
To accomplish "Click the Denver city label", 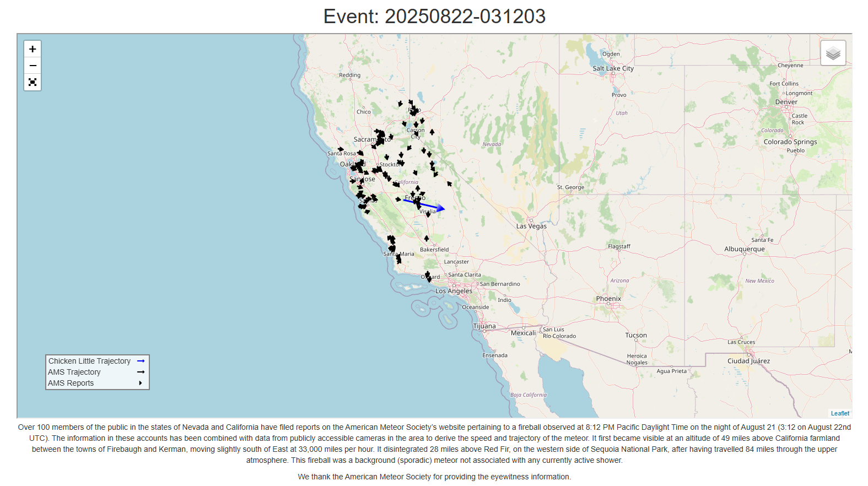I will click(786, 102).
